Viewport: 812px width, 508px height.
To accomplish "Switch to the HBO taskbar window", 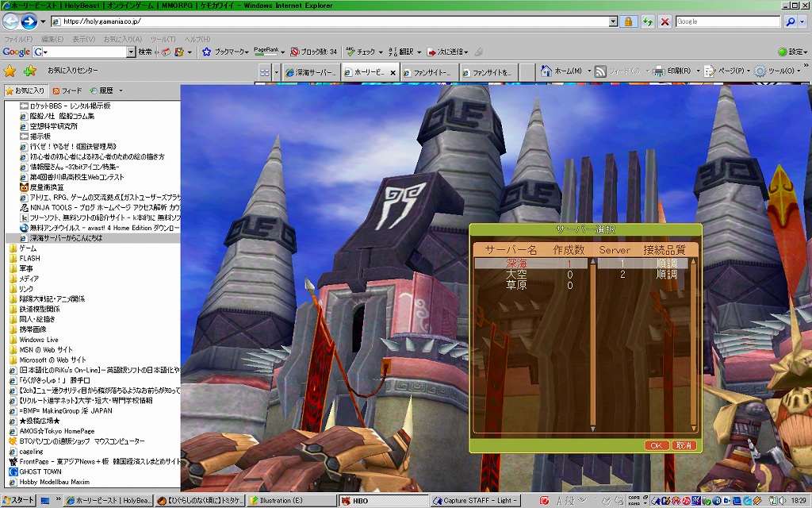I will click(384, 501).
